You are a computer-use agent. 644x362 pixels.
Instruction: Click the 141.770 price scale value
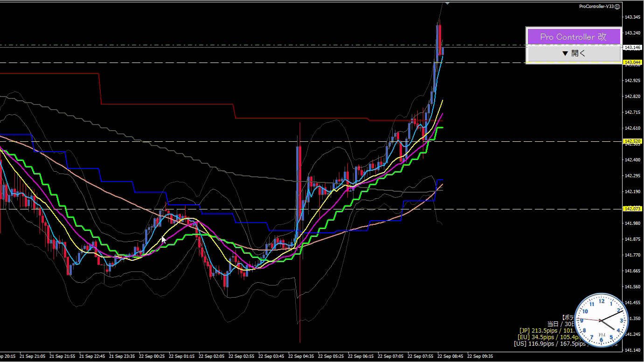(x=632, y=255)
